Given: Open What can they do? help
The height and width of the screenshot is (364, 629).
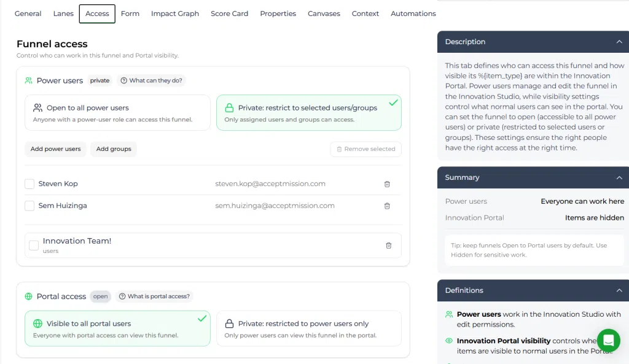Looking at the screenshot, I should click(152, 80).
